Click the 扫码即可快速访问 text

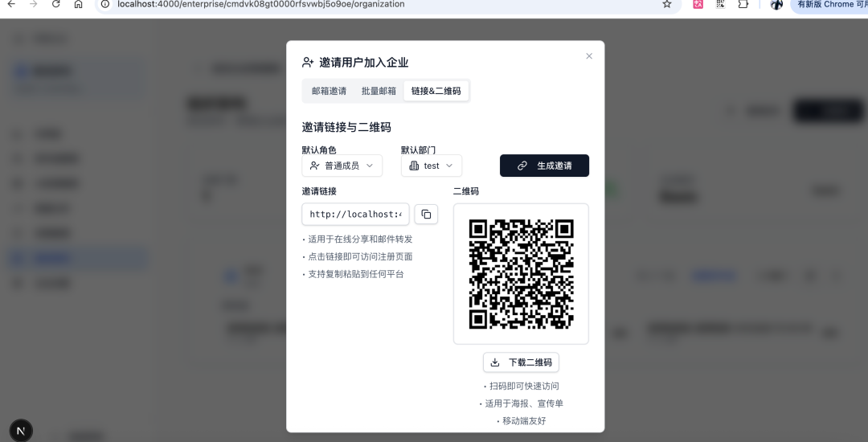524,386
